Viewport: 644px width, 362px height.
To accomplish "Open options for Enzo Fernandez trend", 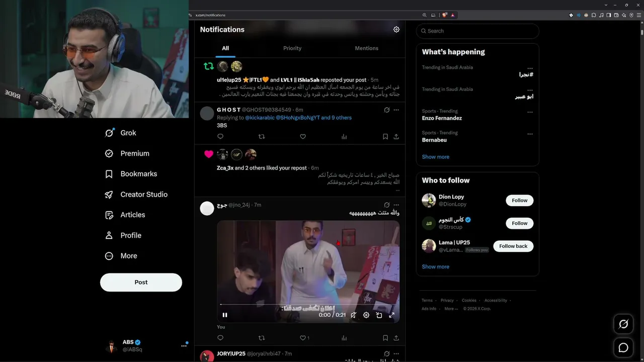I will pos(530,112).
